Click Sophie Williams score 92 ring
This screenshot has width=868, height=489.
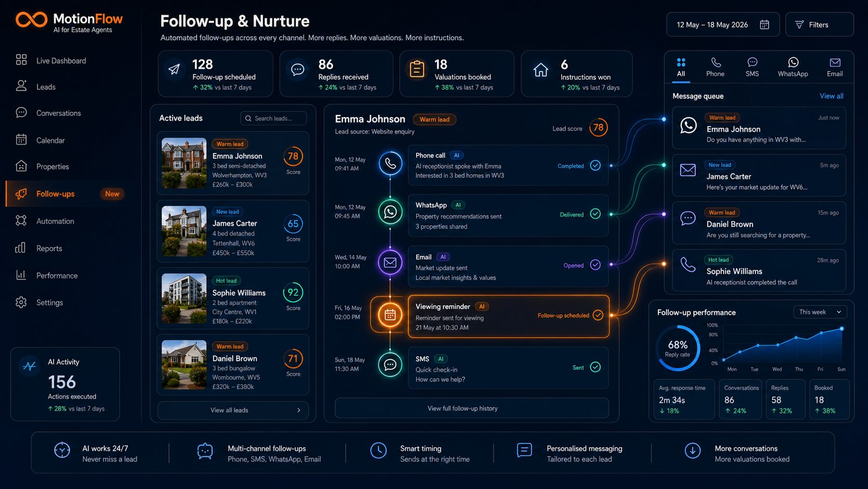pos(293,293)
